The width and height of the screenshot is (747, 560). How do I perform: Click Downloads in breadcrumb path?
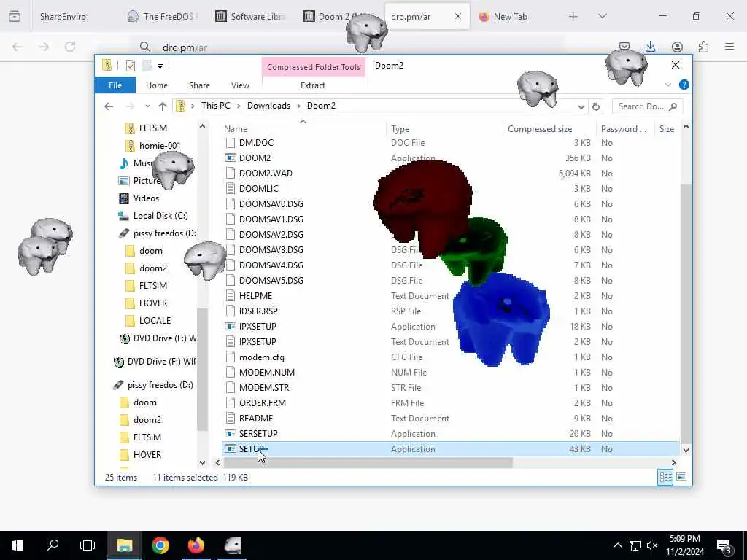point(268,106)
